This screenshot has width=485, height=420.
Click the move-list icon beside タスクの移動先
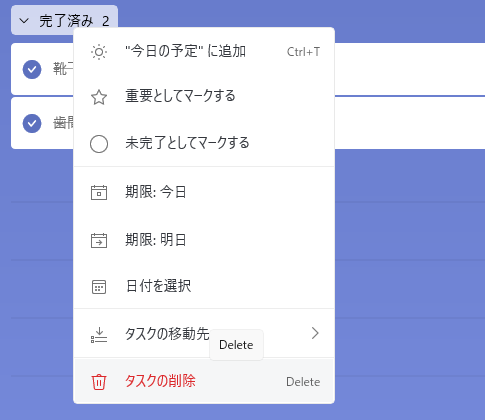pos(99,335)
